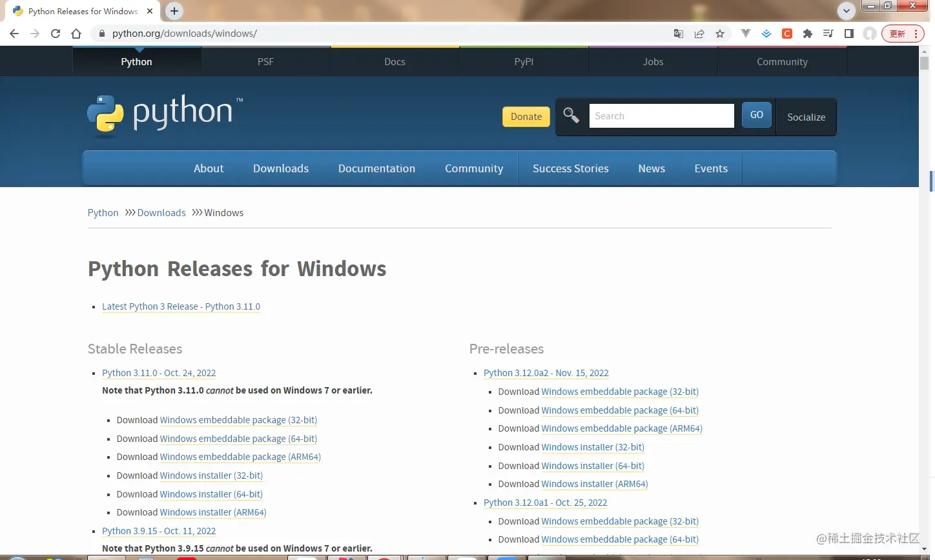Image resolution: width=935 pixels, height=560 pixels.
Task: Switch to the Jobs top tab
Action: (x=653, y=62)
